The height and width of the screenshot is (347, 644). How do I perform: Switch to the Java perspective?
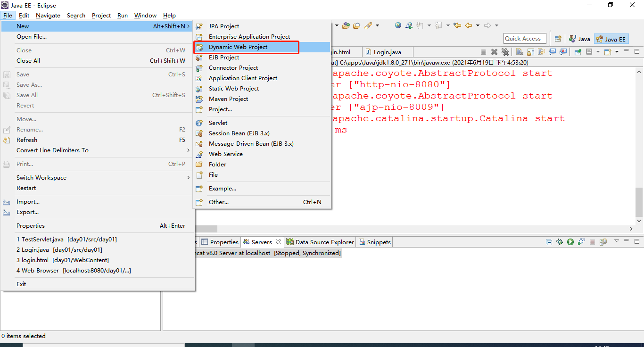point(579,39)
